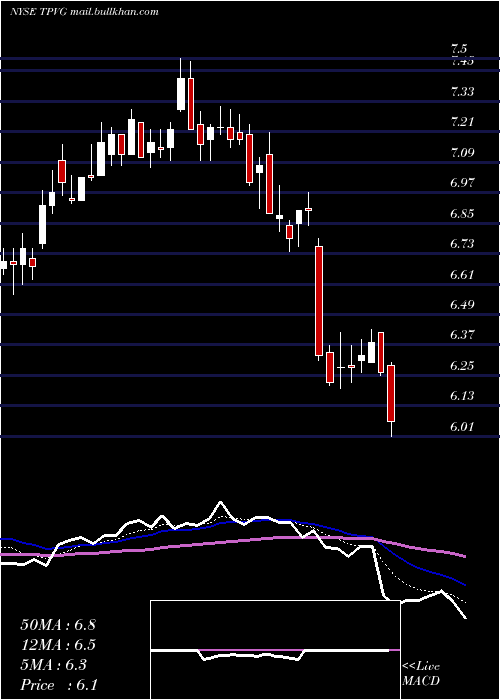Click the 6.01 price axis label
This screenshot has width=500, height=700.
coord(462,427)
